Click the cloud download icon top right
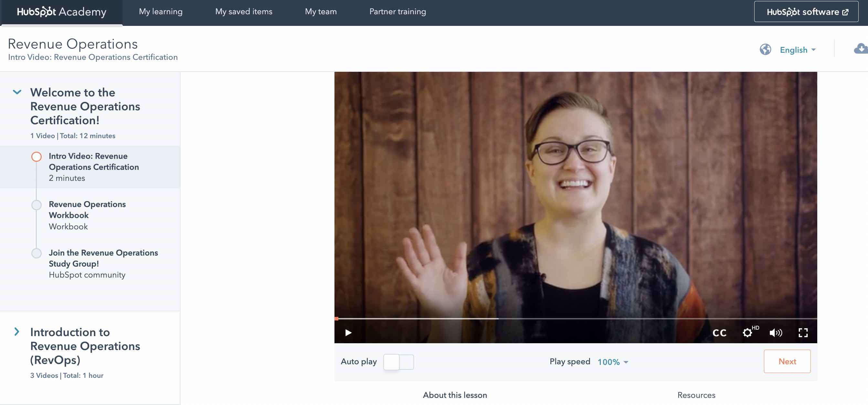Screen dimensions: 868x405 [x=860, y=49]
